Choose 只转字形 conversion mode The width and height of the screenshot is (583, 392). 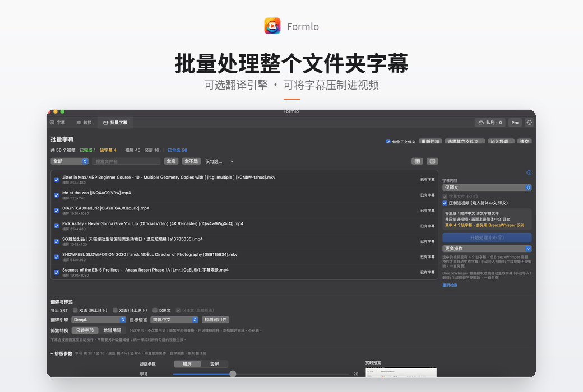(x=85, y=330)
